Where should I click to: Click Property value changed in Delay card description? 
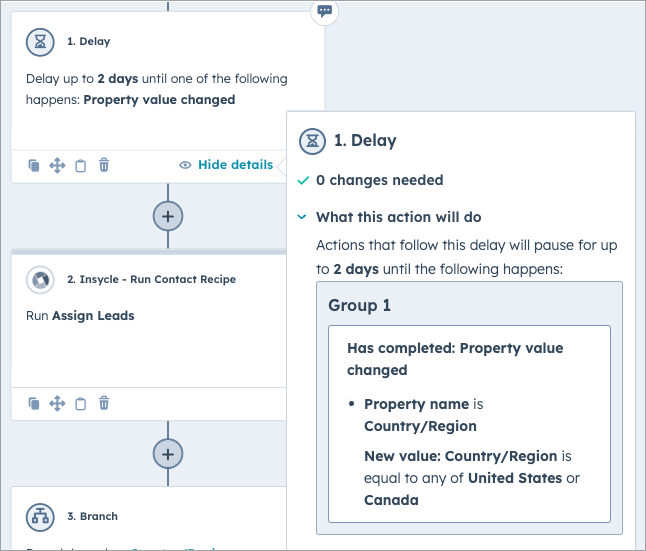tap(159, 100)
